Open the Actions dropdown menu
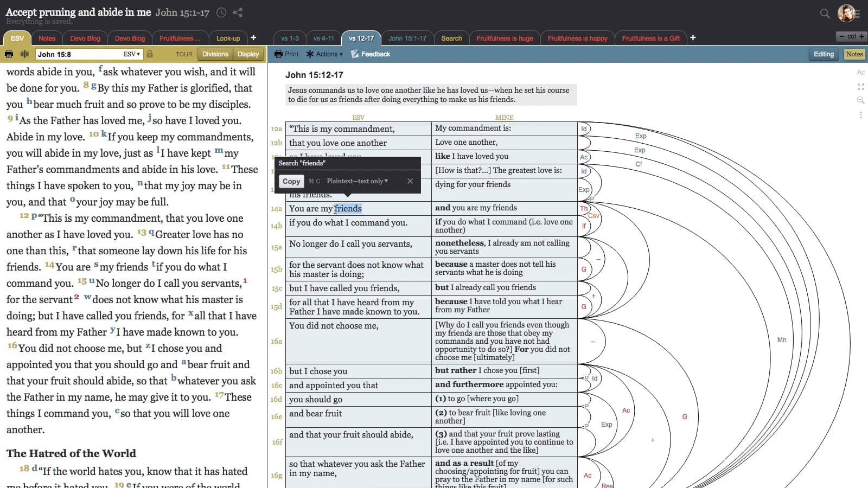The width and height of the screenshot is (868, 488). [324, 54]
